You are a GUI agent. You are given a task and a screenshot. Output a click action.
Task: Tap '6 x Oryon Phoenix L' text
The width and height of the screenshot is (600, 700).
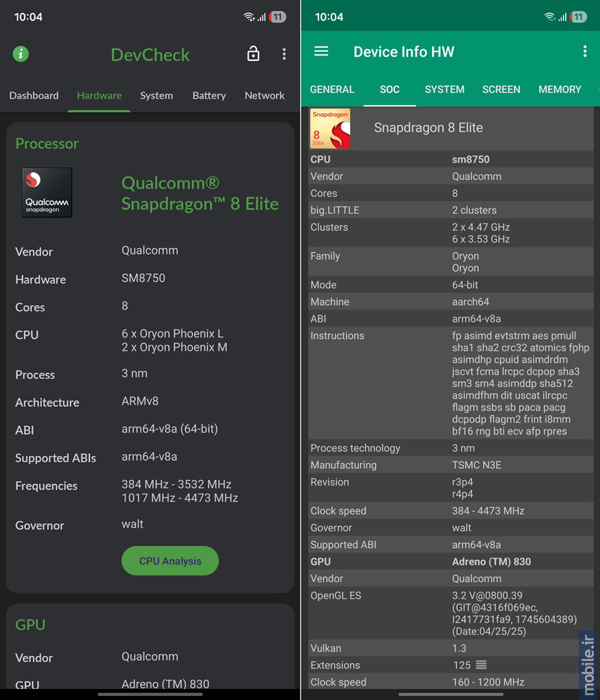[173, 334]
